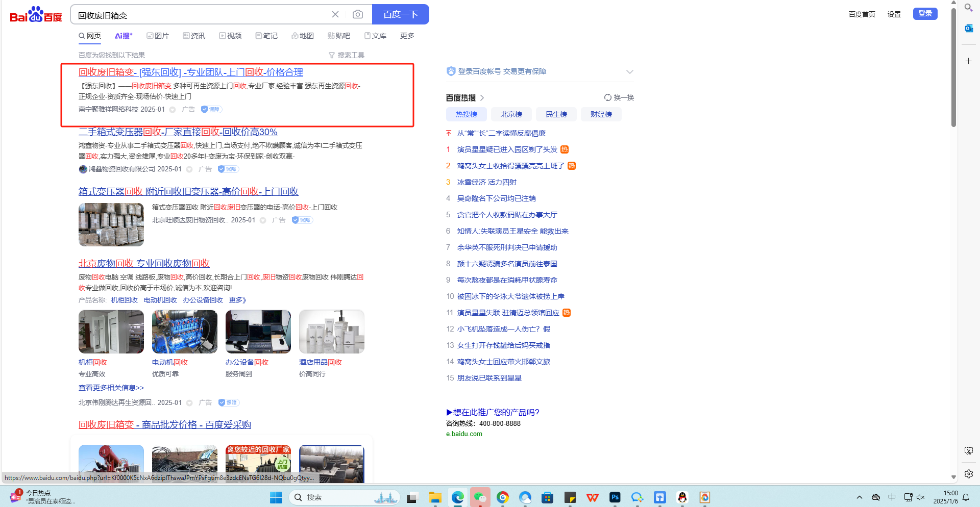Image resolution: width=980 pixels, height=507 pixels.
Task: Click the page vertical scrollbar thumb
Action: click(953, 66)
